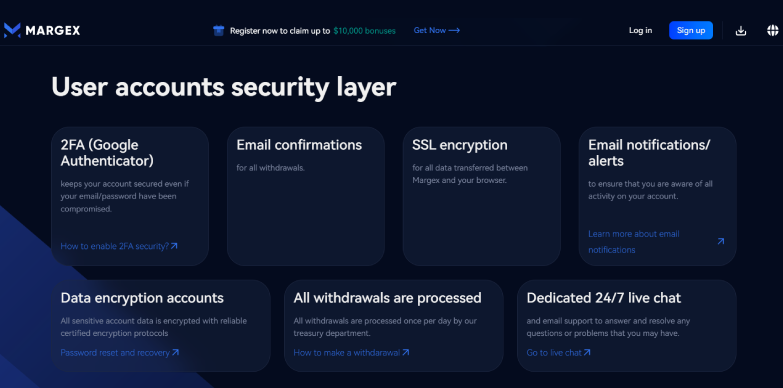Click the SSL encryption heading

tap(460, 145)
